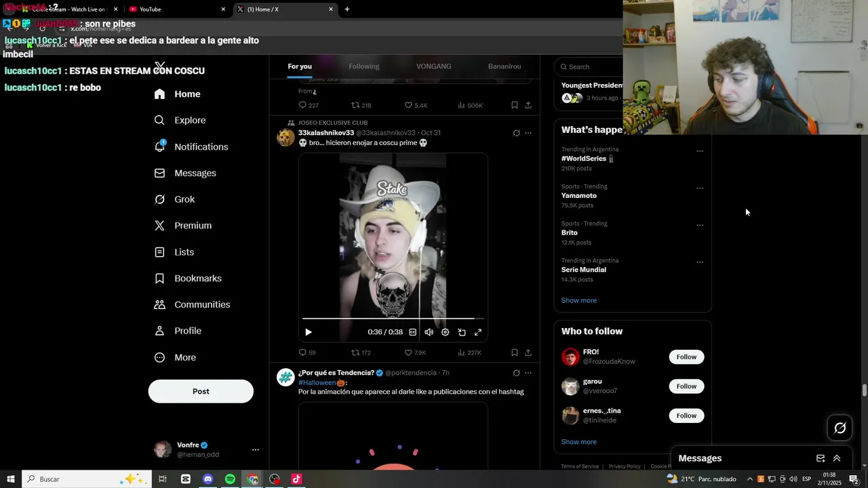Open Lists in the sidebar
The image size is (868, 488).
point(174,252)
